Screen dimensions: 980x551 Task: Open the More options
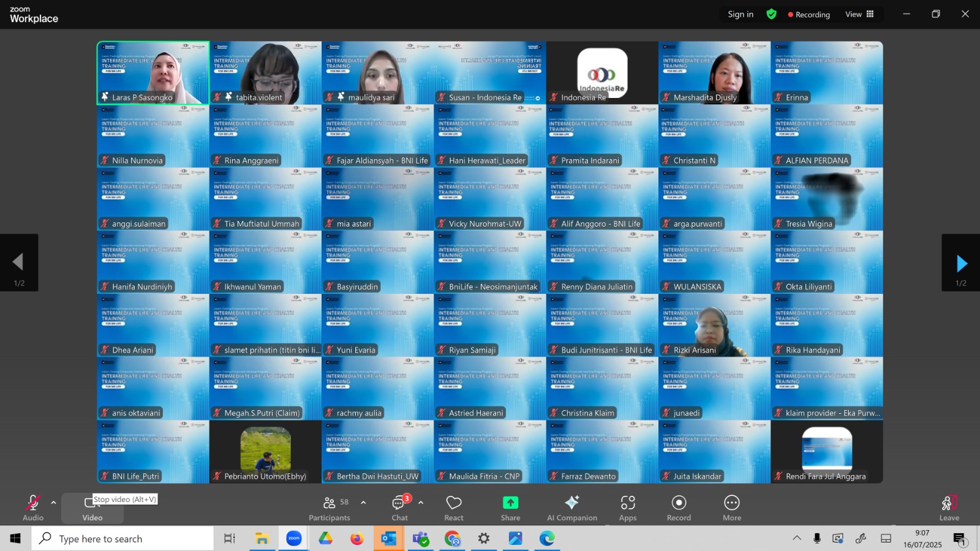[x=732, y=508]
